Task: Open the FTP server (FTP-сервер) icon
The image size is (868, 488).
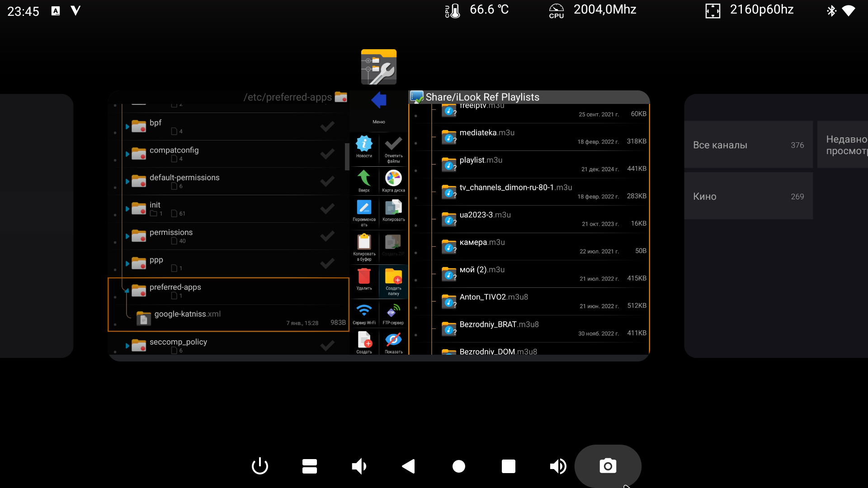Action: click(393, 311)
